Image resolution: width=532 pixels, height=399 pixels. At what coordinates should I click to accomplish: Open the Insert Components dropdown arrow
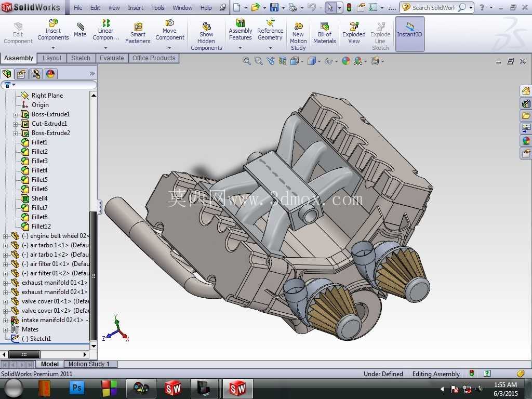coord(53,48)
